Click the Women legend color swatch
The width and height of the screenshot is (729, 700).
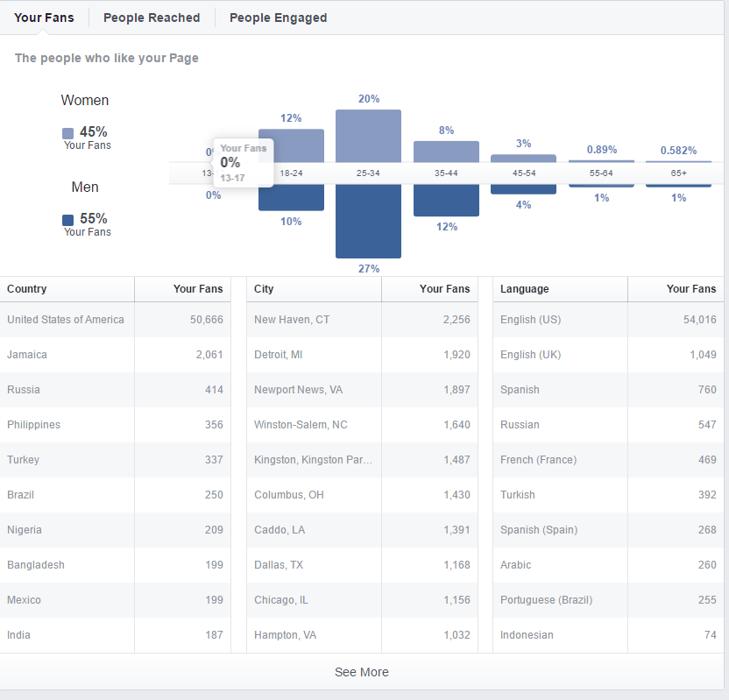point(68,133)
